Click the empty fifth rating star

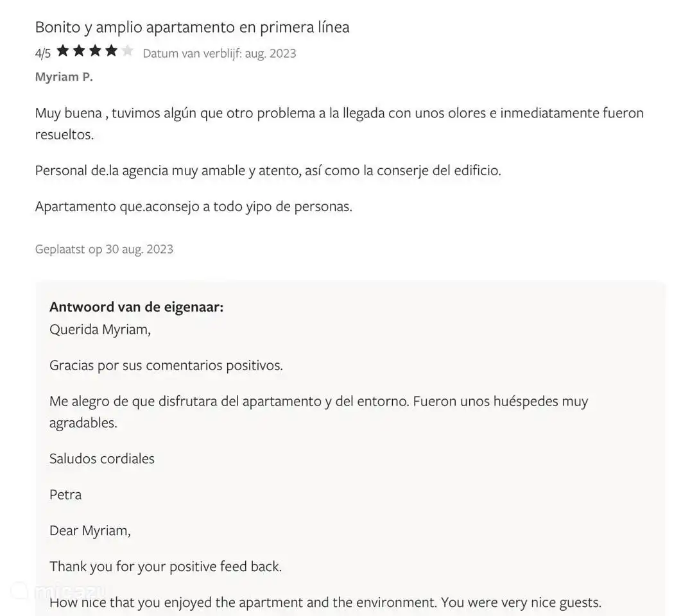(127, 51)
